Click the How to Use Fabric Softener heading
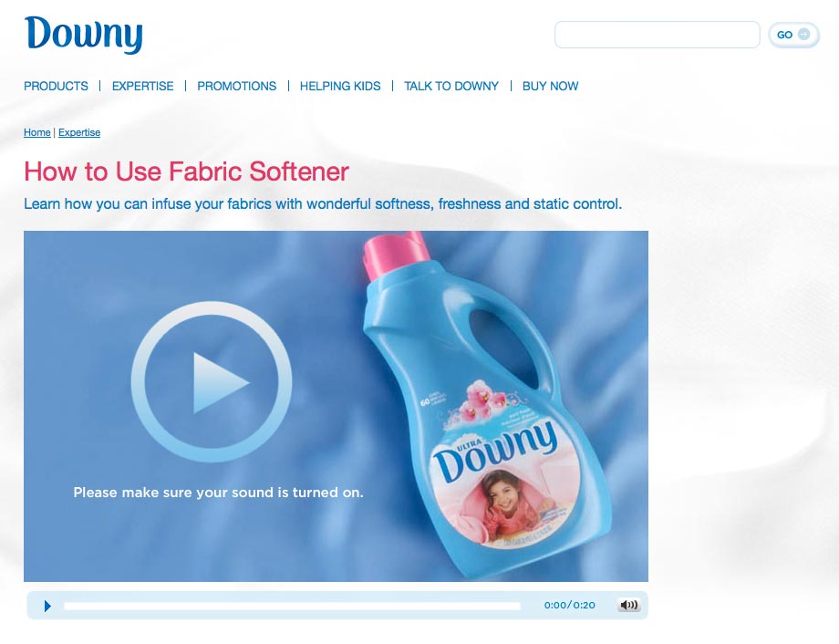The height and width of the screenshot is (644, 839). tap(186, 171)
